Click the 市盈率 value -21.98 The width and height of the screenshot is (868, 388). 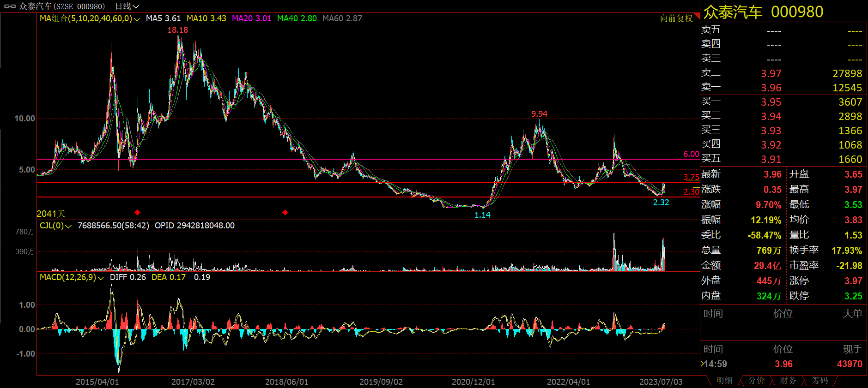[850, 266]
